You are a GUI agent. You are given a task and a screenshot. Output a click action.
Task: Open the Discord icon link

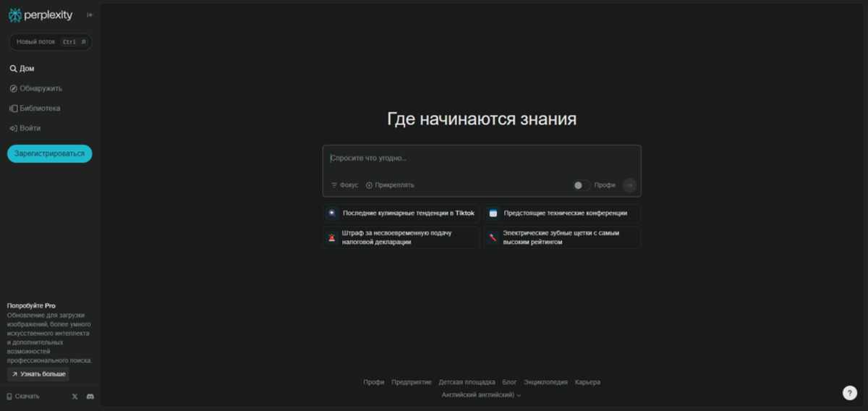[x=90, y=396]
